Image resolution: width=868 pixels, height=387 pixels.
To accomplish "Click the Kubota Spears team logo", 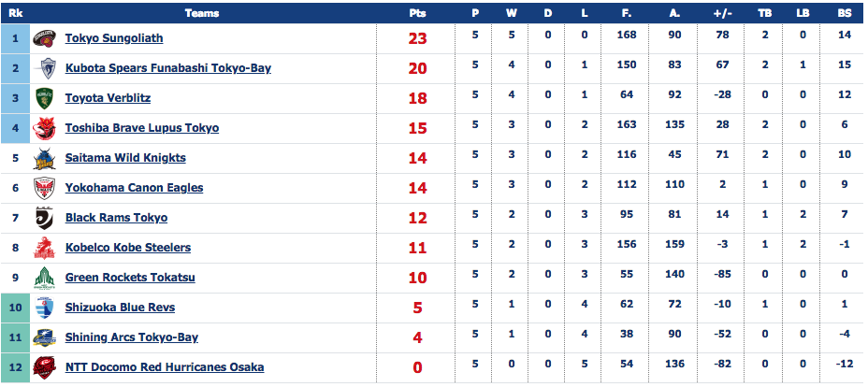I will [x=44, y=68].
